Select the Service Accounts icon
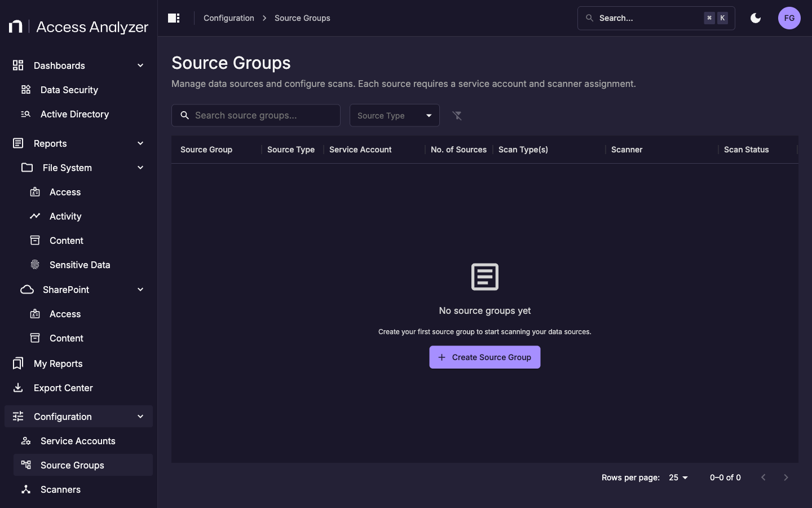Viewport: 812px width, 508px height. point(25,441)
